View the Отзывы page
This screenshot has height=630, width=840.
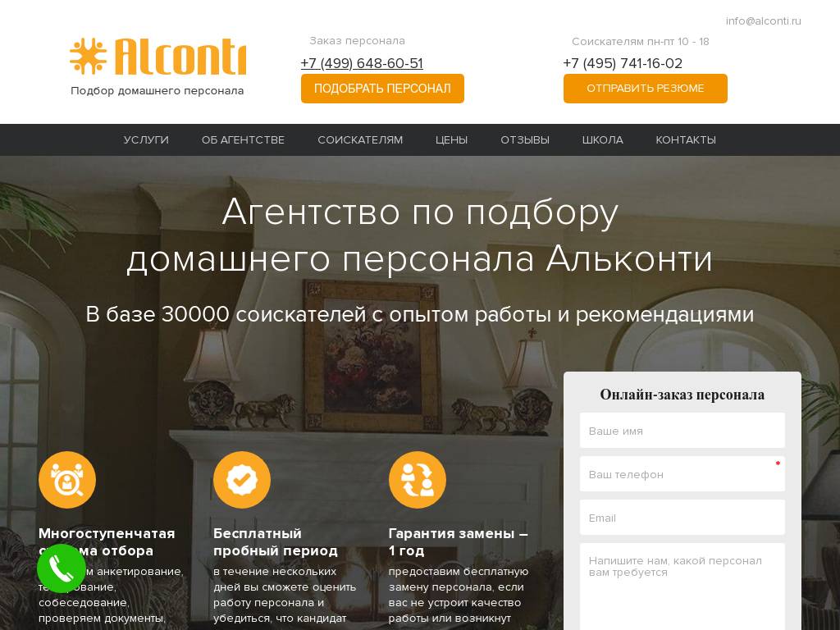tap(525, 139)
